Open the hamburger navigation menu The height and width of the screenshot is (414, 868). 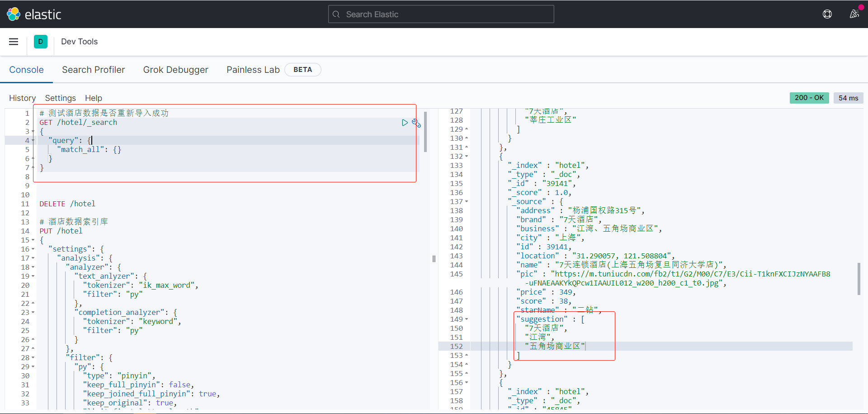(x=14, y=42)
